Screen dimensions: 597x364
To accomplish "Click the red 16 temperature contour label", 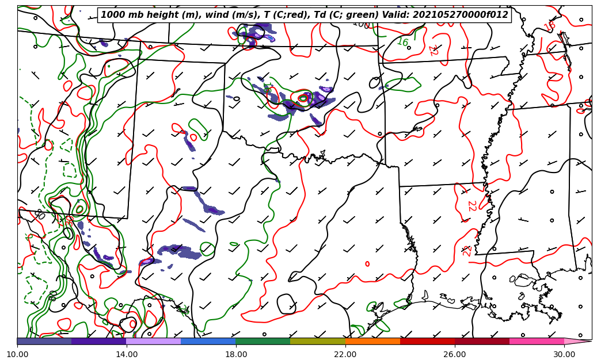I will tap(550, 26).
